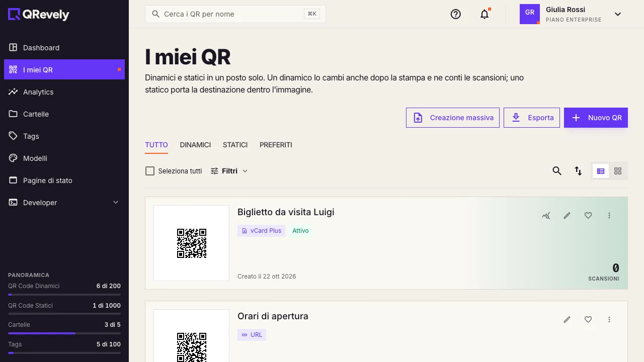
Task: Switch to grid view
Action: pyautogui.click(x=618, y=171)
